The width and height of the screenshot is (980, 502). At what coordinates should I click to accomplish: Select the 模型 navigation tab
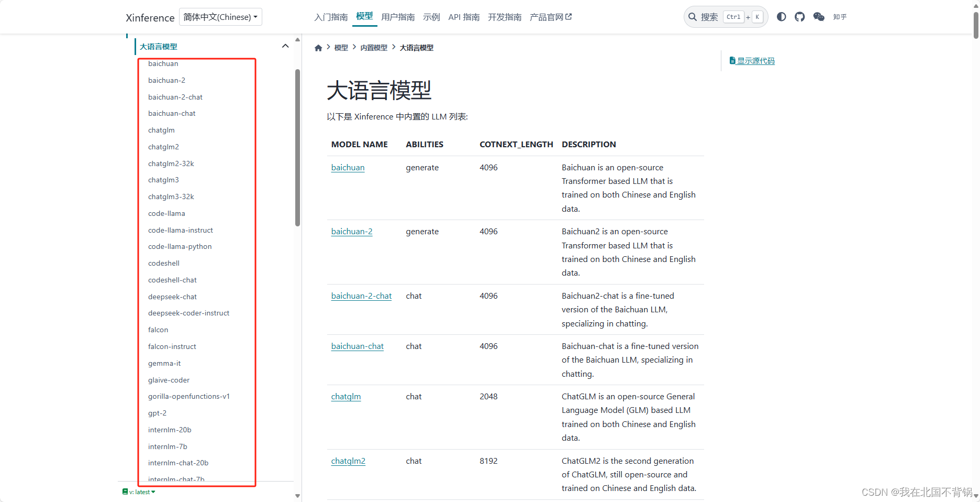click(x=364, y=16)
